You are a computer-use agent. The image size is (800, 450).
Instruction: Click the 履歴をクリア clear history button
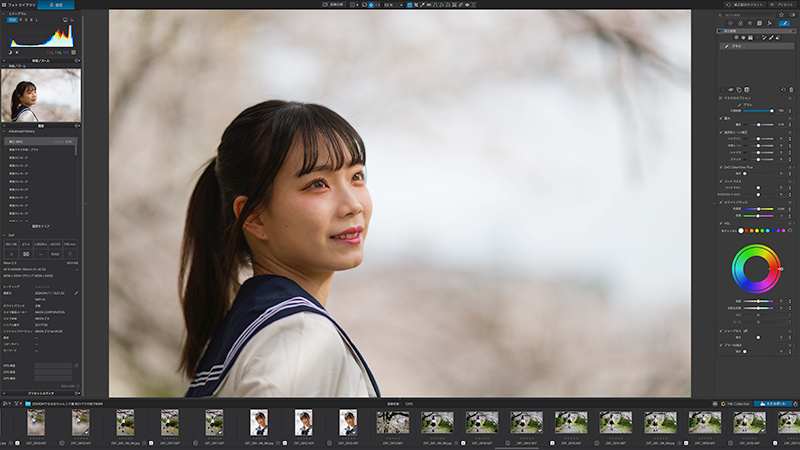point(41,226)
